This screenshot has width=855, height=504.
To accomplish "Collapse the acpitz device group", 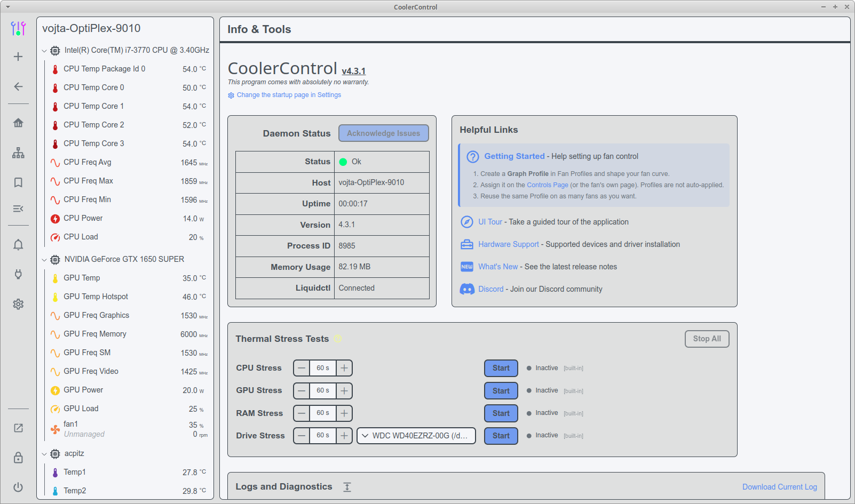I will click(x=44, y=454).
